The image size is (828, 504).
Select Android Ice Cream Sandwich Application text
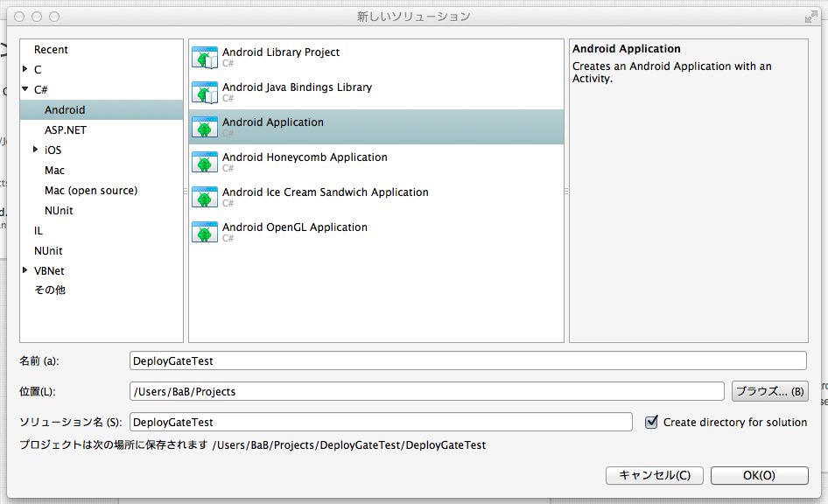click(x=326, y=192)
